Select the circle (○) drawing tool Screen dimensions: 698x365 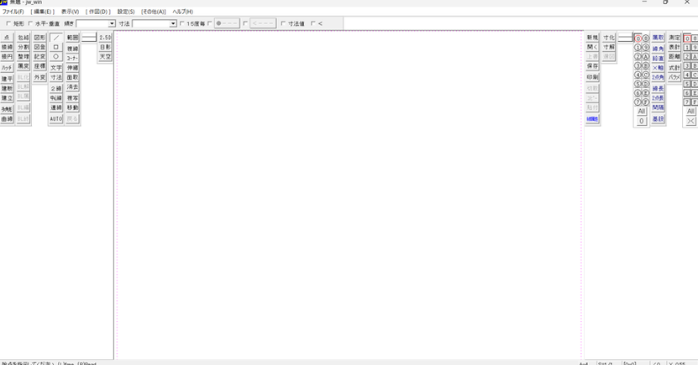[x=56, y=57]
